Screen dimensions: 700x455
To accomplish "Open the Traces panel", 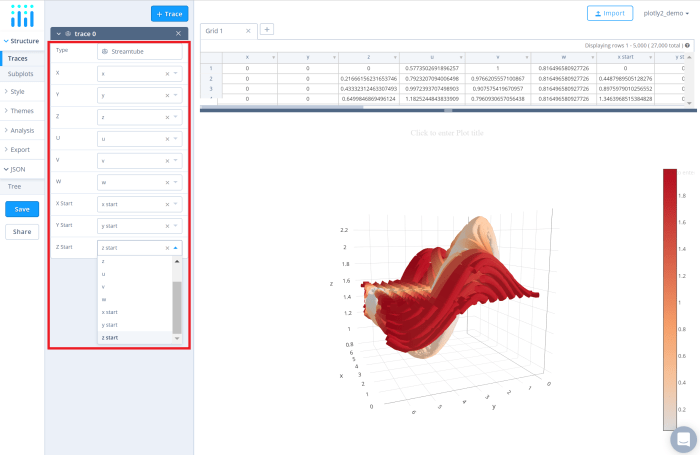I will [x=22, y=58].
